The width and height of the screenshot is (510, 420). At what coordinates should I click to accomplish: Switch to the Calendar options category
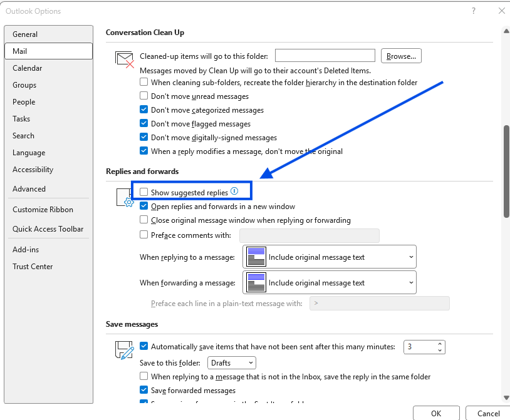coord(28,68)
